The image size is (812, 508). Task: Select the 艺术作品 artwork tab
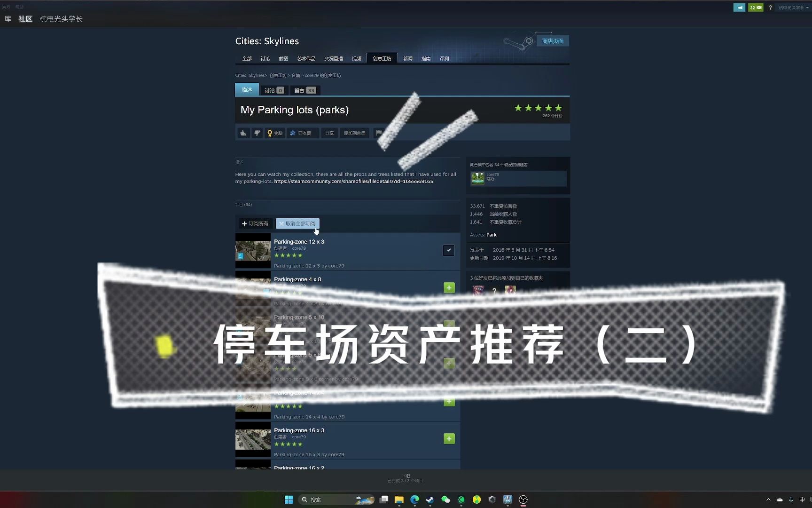pyautogui.click(x=306, y=58)
